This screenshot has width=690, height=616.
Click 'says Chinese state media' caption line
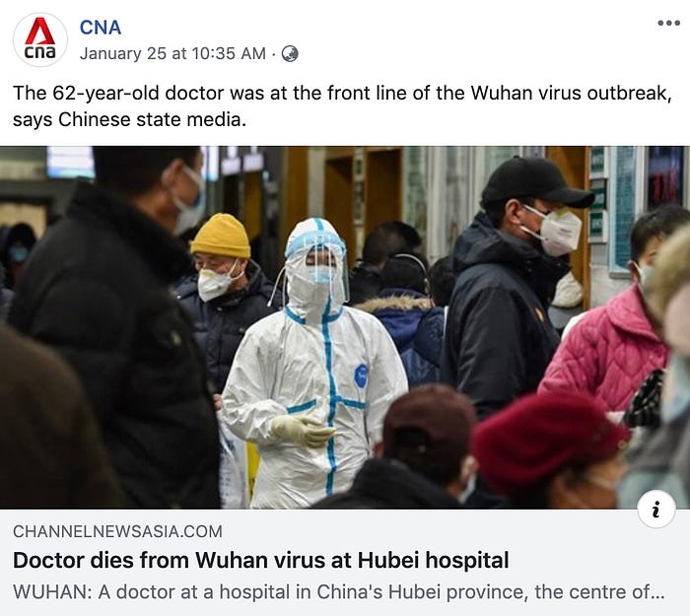pos(129,119)
